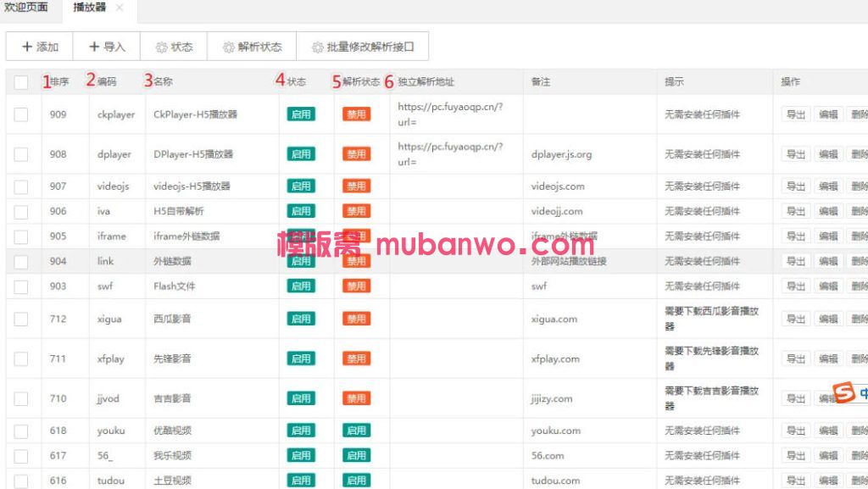Toggle 启用 parse status for youku
This screenshot has height=489, width=868.
coord(357,431)
